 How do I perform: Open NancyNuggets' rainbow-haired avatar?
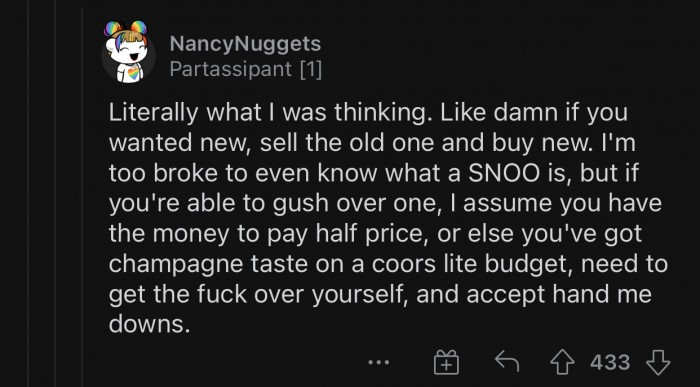coord(128,52)
